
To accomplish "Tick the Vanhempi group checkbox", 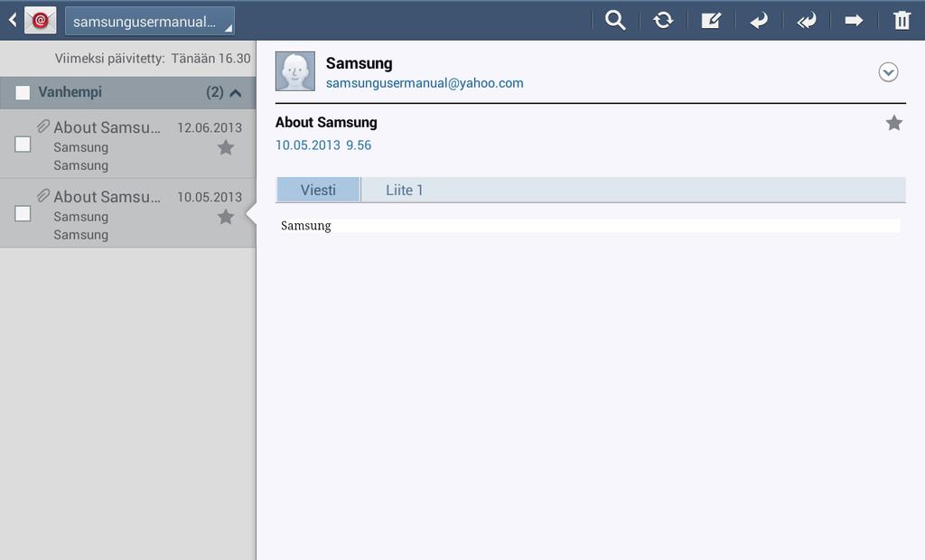I will tap(23, 93).
